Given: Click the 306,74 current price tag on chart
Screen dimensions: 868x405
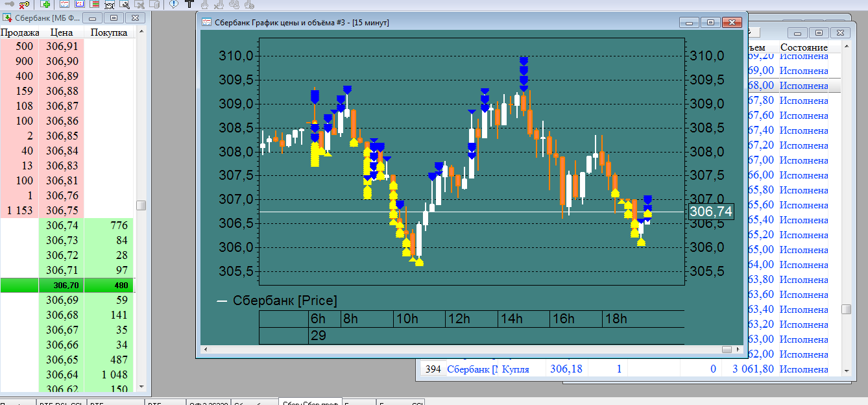Looking at the screenshot, I should coord(711,212).
